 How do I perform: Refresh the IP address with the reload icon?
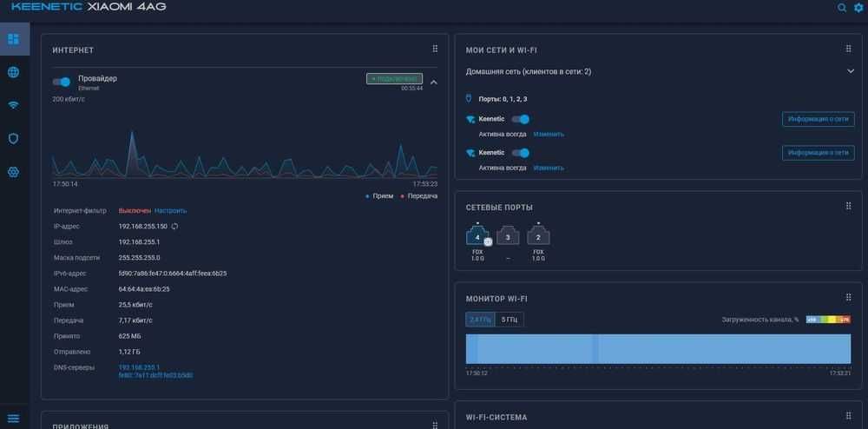point(175,227)
